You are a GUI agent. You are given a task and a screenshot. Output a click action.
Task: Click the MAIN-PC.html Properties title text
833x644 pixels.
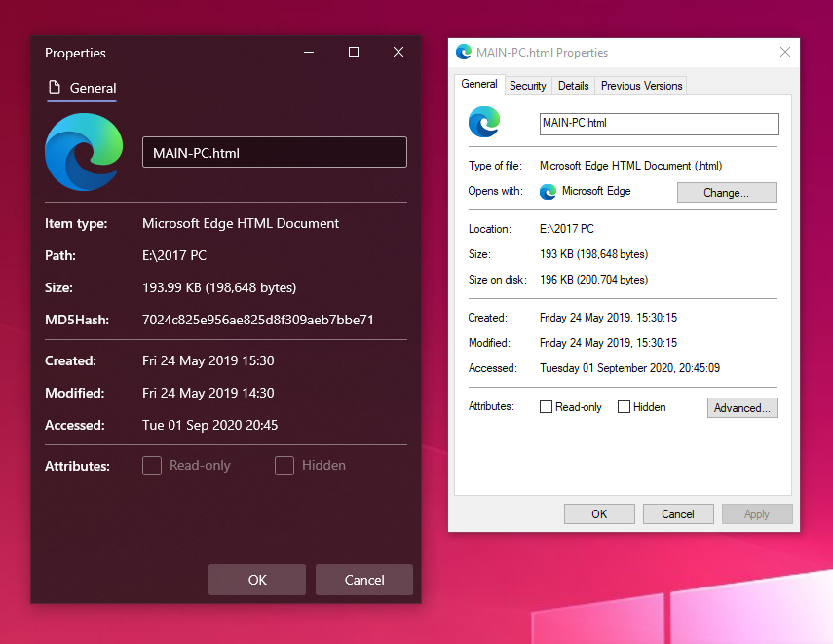(x=542, y=52)
